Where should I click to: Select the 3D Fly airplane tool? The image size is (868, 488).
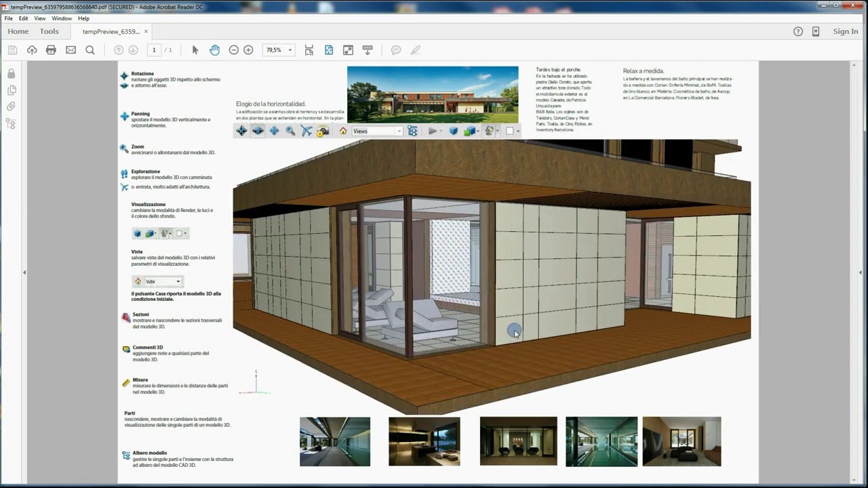tap(307, 131)
